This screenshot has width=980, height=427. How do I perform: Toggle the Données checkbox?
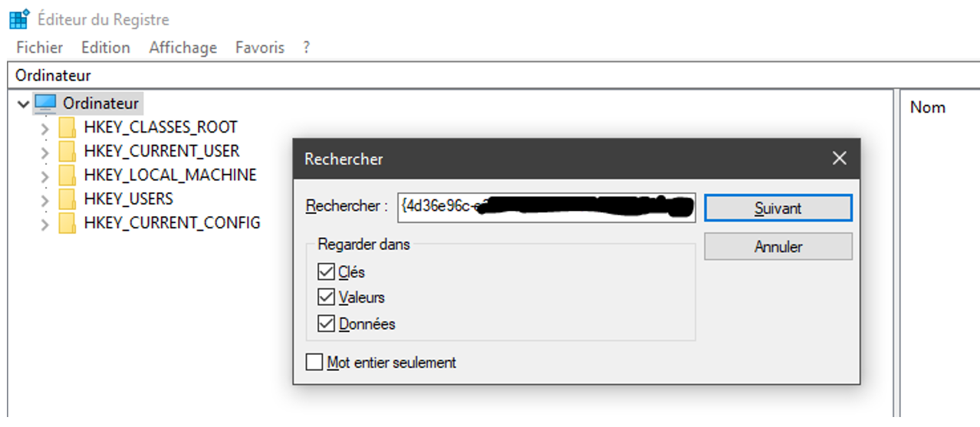coord(326,324)
